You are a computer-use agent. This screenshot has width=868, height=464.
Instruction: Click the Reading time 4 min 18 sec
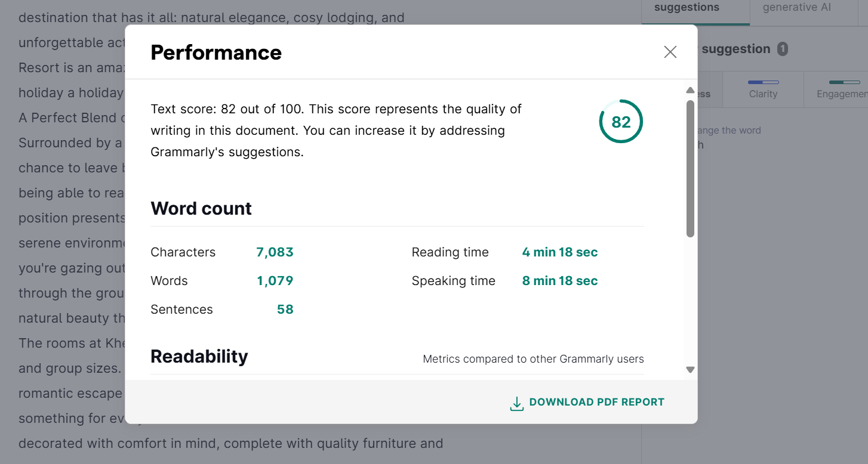[x=560, y=252]
